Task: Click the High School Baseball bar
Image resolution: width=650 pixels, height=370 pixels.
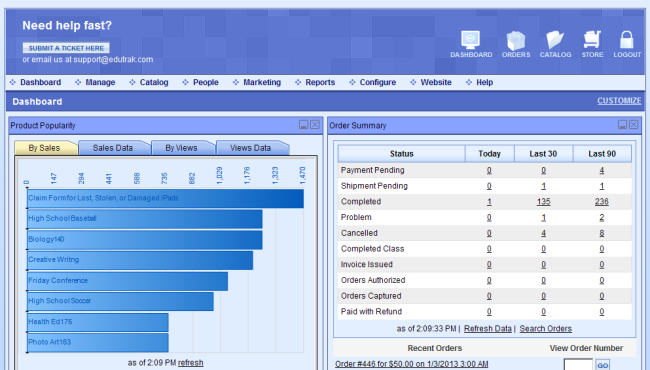Action: coord(145,219)
